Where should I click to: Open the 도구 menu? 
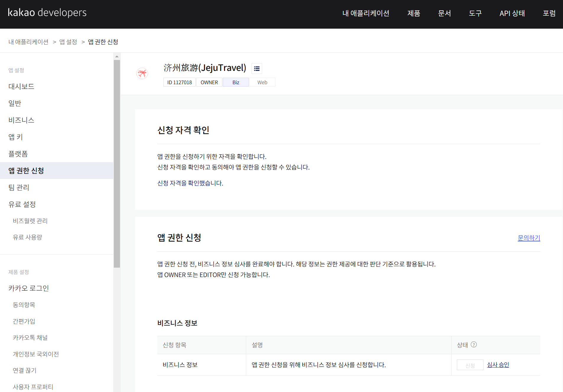pos(475,13)
